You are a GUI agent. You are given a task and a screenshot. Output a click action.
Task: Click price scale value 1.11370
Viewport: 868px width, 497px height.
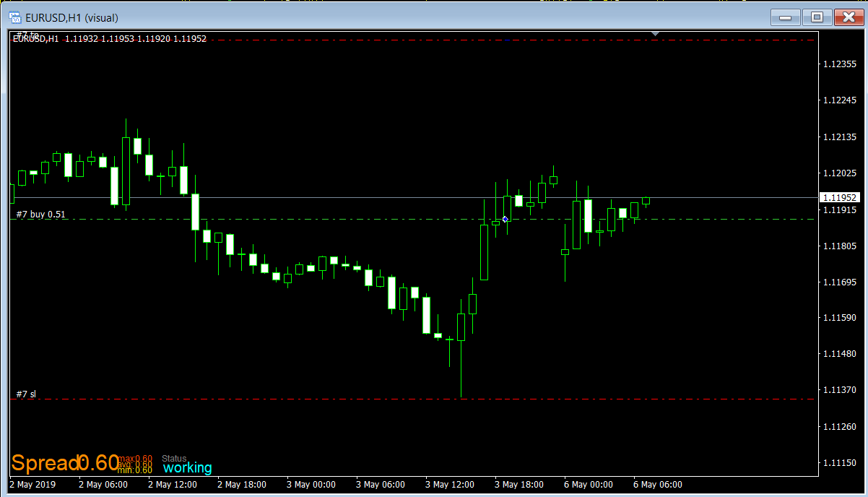tap(840, 390)
